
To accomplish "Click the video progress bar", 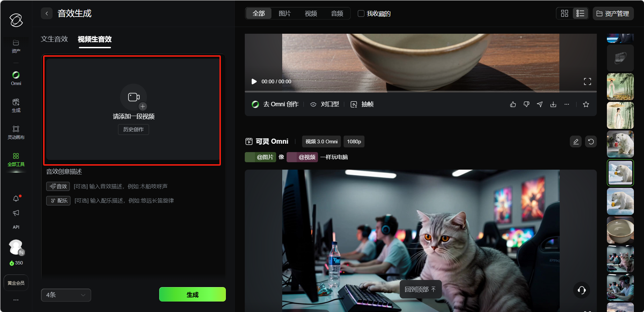I will (420, 91).
